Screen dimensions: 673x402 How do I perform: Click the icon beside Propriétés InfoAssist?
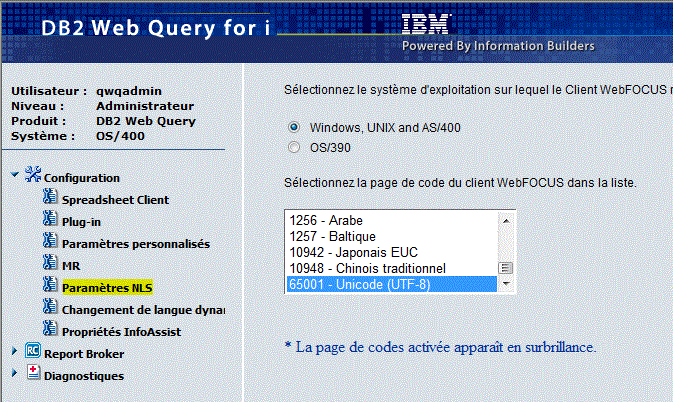click(x=50, y=328)
